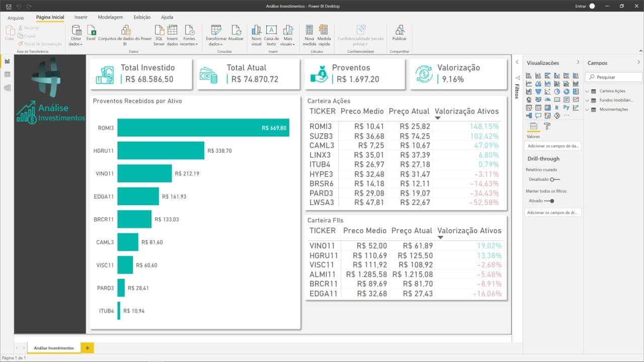Open the model view in left sidebar
Image resolution: width=644 pixels, height=362 pixels.
pos(7,88)
